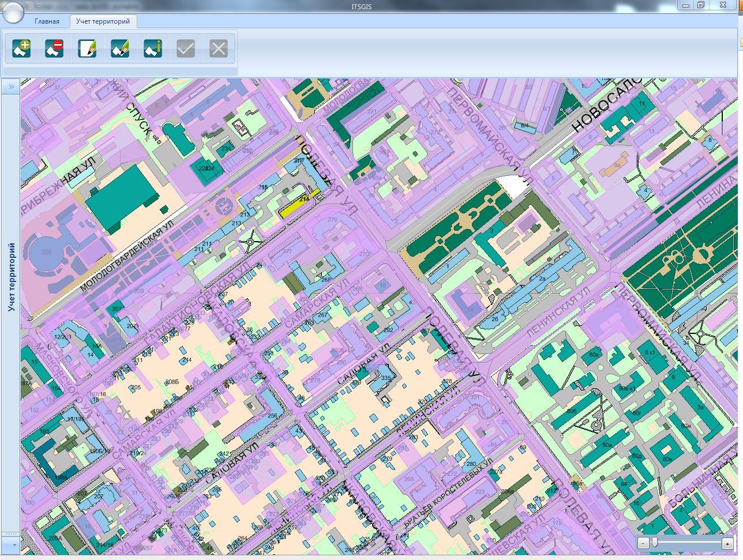
Task: Cancel changes with the grey X icon
Action: 219,48
